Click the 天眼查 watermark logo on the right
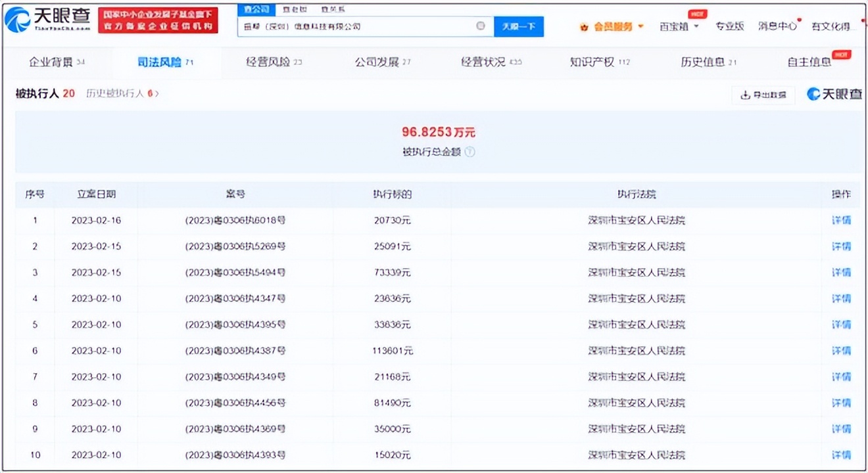 (x=834, y=95)
